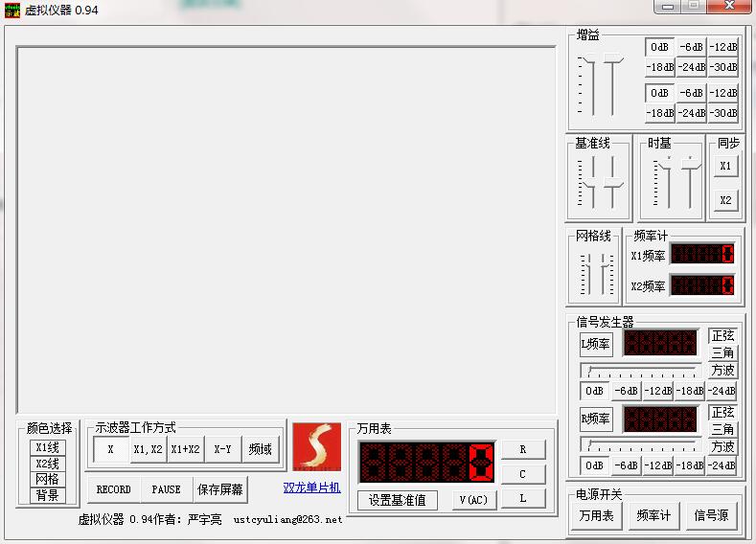Select X1,X2 oscilloscope mode
The height and width of the screenshot is (544, 756).
coord(148,449)
